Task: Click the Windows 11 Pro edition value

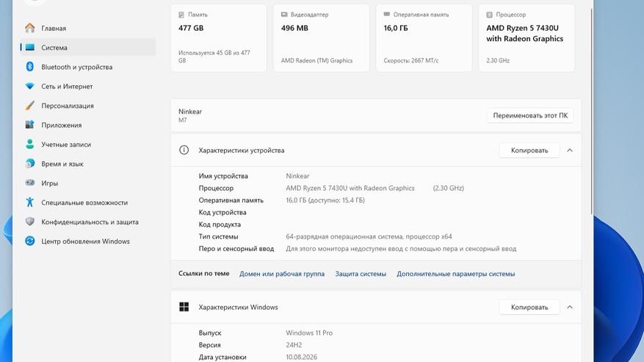Action: point(309,333)
